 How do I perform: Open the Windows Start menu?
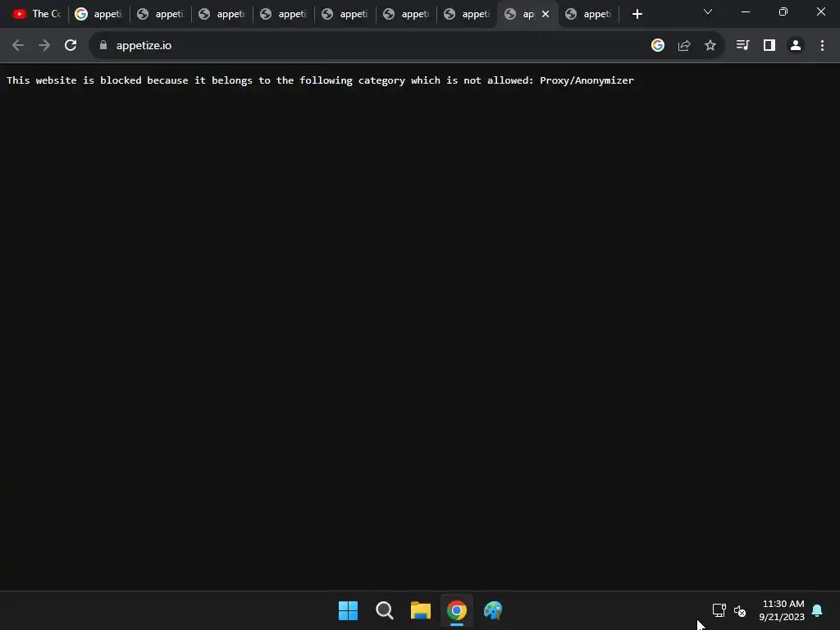348,610
